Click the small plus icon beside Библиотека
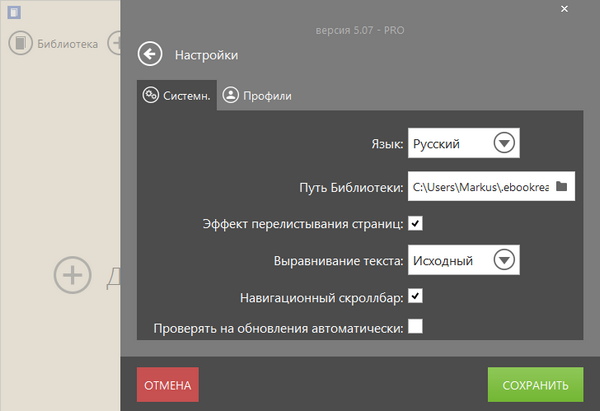Screen dimensions: 600x411 pos(115,44)
